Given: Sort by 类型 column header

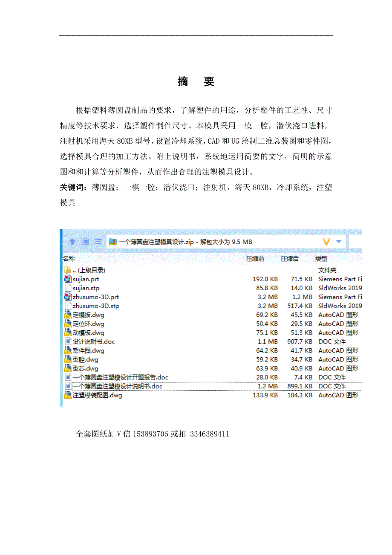Looking at the screenshot, I should click(321, 259).
